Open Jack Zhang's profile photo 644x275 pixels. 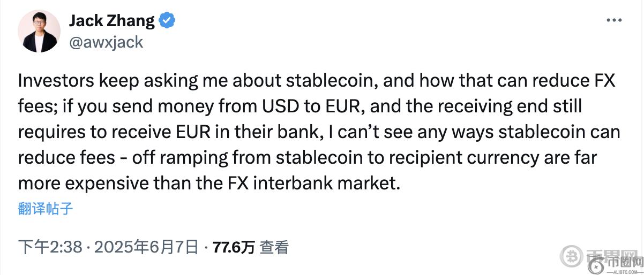39,30
